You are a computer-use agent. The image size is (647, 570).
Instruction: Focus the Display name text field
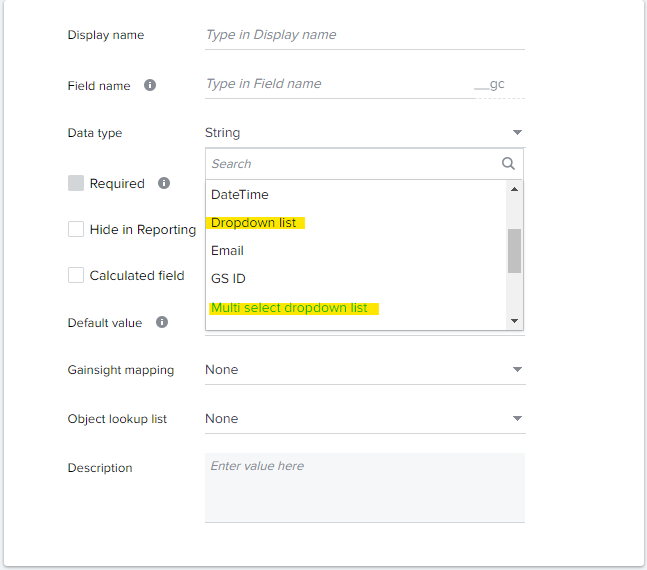365,35
